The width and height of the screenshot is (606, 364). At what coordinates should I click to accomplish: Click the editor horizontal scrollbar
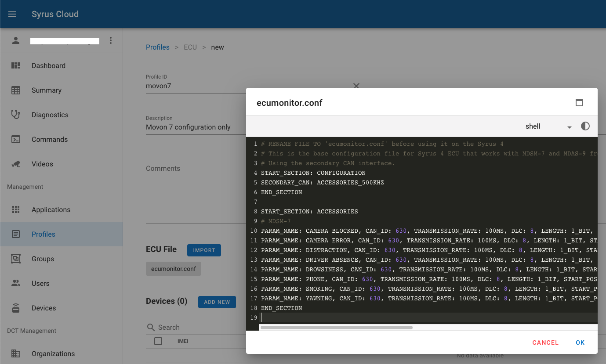click(337, 328)
